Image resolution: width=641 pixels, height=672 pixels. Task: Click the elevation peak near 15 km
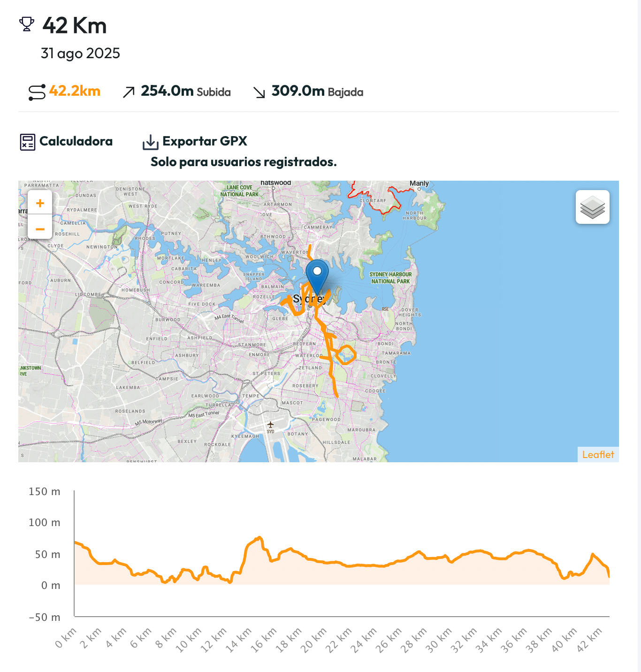259,538
